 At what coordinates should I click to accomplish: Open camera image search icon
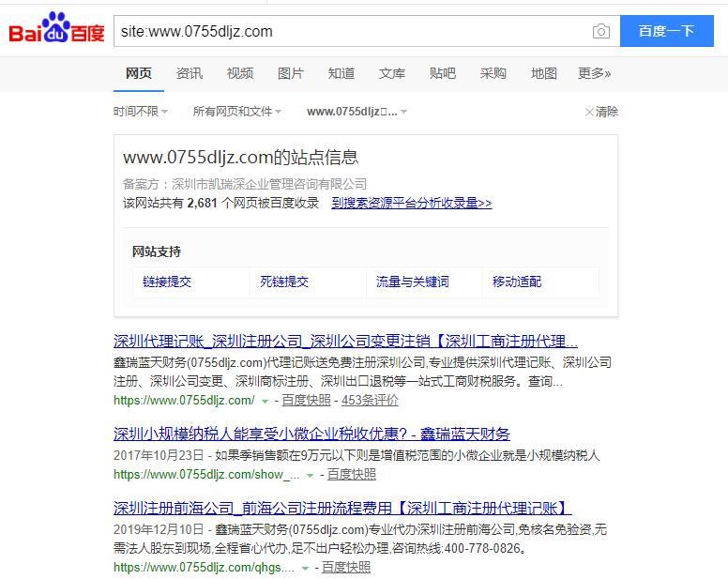[600, 31]
